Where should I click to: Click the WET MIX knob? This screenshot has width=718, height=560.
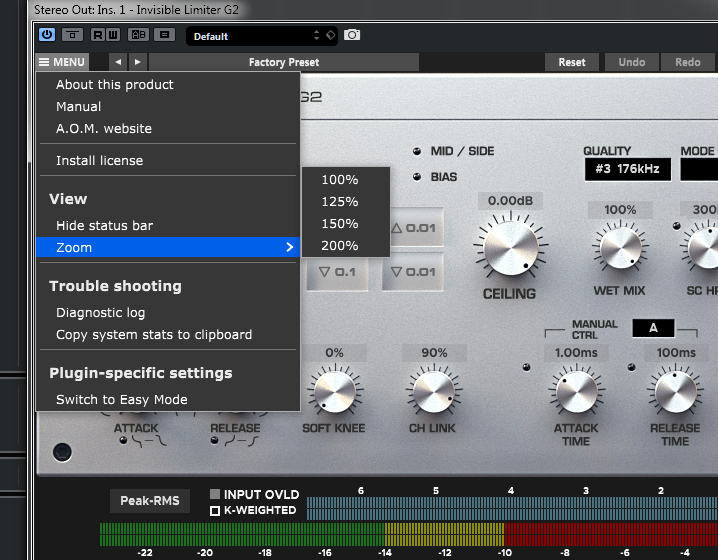click(x=620, y=249)
